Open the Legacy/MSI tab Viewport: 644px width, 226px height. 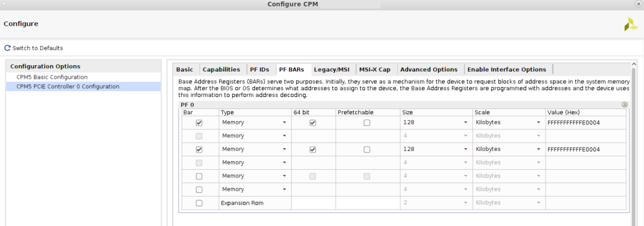click(x=332, y=69)
